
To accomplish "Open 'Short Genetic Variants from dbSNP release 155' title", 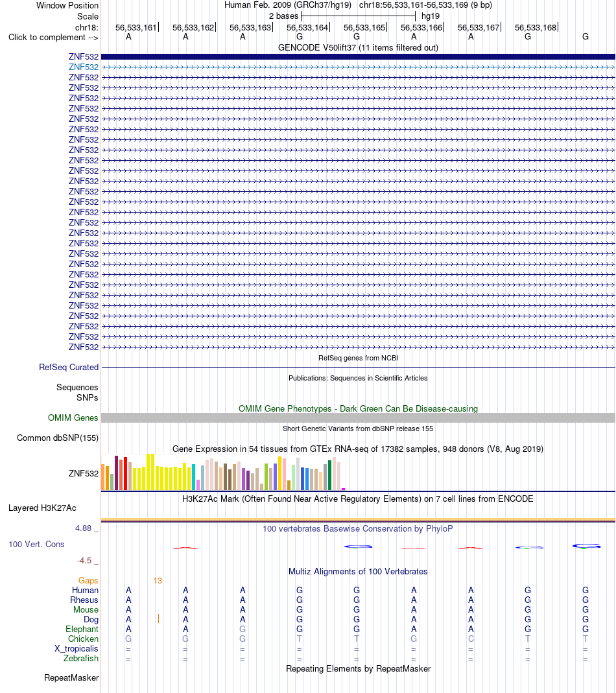I will tap(358, 429).
